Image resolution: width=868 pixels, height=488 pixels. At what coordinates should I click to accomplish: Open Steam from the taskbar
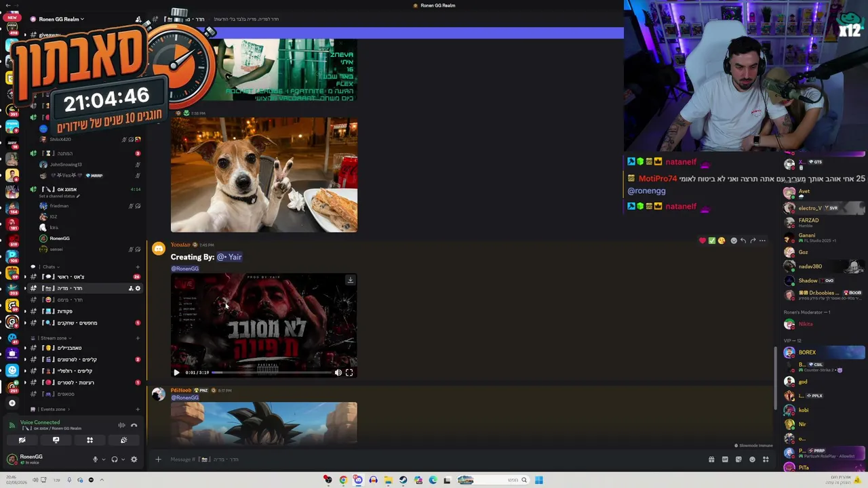(403, 481)
